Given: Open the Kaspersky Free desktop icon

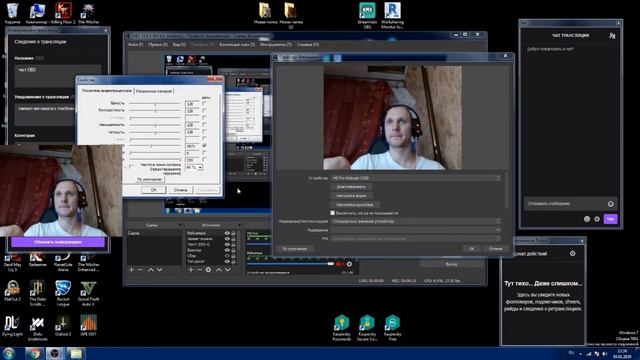Looking at the screenshot, I should 392,327.
